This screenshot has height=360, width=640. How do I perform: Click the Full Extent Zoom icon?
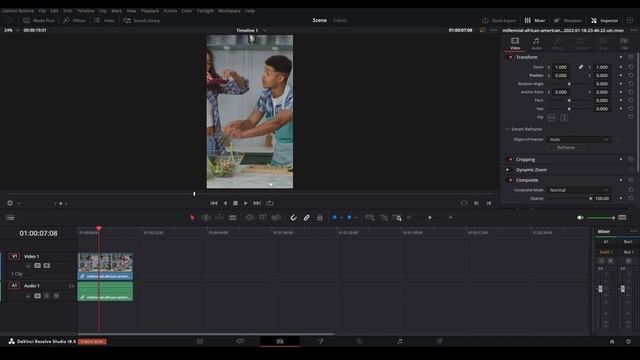[x=370, y=218]
